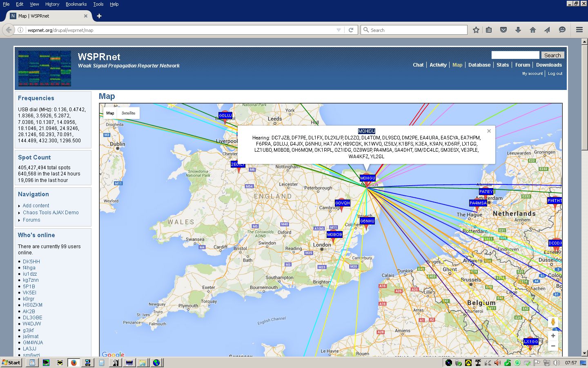Viewport: 588px width, 368px height.
Task: Open user W4DJW profile link
Action: [32, 324]
